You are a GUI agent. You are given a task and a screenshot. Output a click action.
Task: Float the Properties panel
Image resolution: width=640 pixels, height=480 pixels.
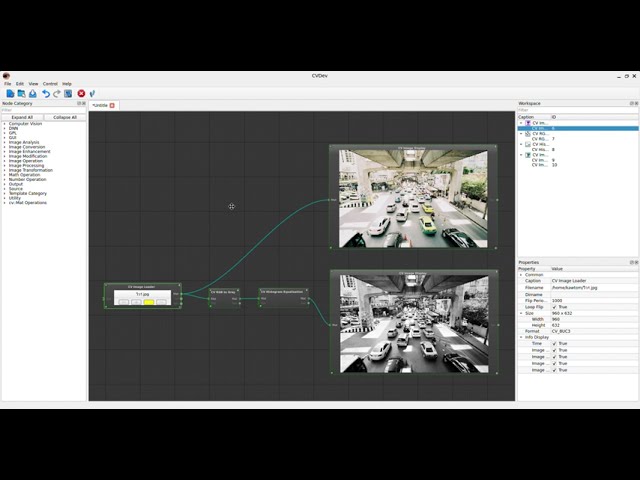[632, 262]
